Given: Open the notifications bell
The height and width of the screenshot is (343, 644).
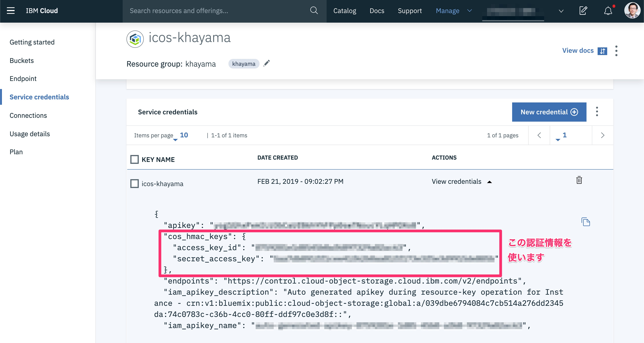Looking at the screenshot, I should (608, 11).
